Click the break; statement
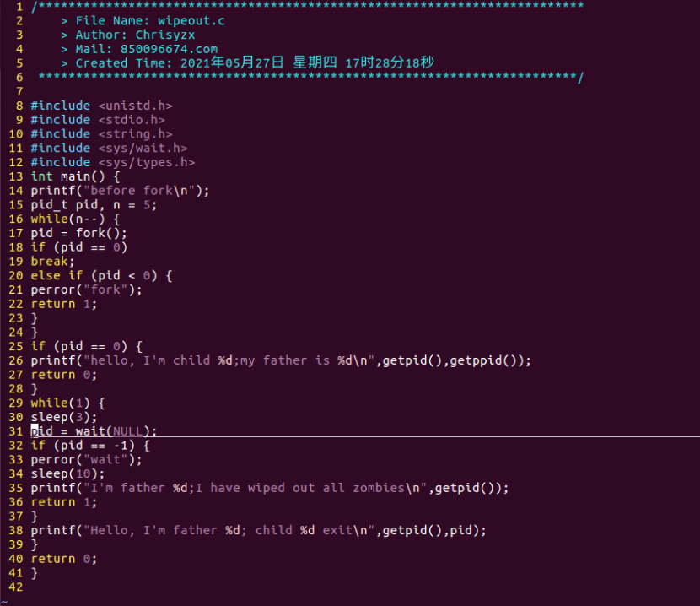The width and height of the screenshot is (700, 606). [x=52, y=262]
